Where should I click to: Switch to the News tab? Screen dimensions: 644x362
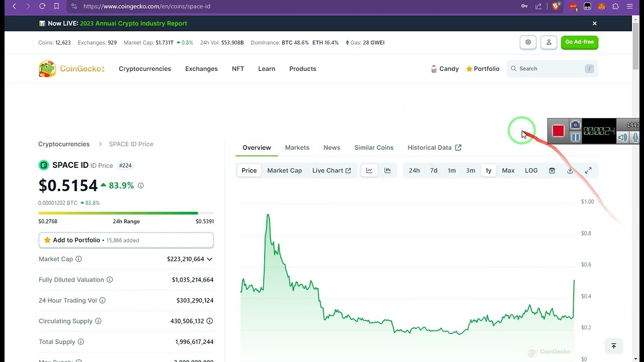pos(332,147)
